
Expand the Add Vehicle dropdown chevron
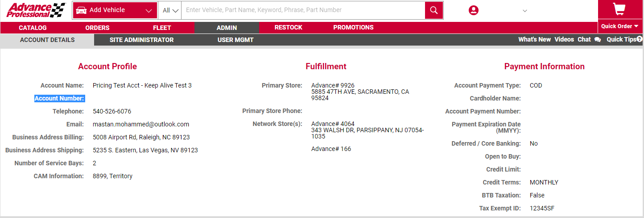pos(149,10)
